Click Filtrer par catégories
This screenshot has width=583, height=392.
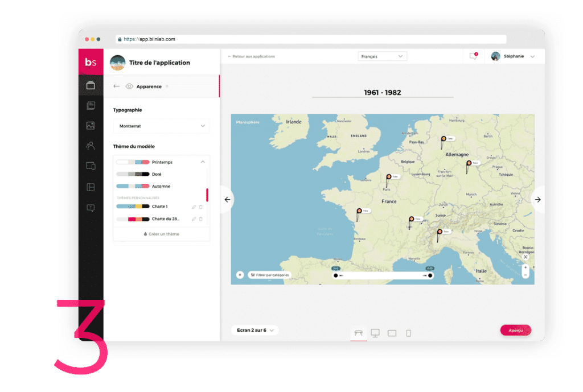[x=270, y=275]
